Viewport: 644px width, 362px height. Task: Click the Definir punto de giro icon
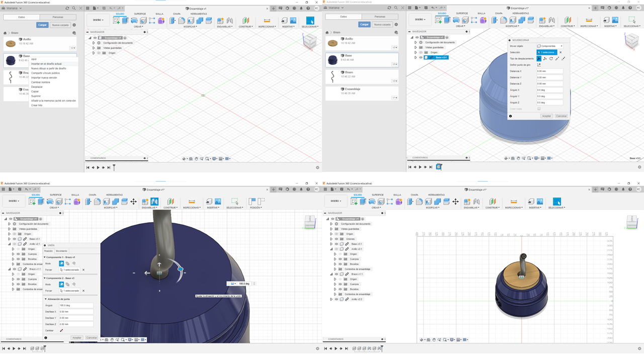tap(539, 65)
